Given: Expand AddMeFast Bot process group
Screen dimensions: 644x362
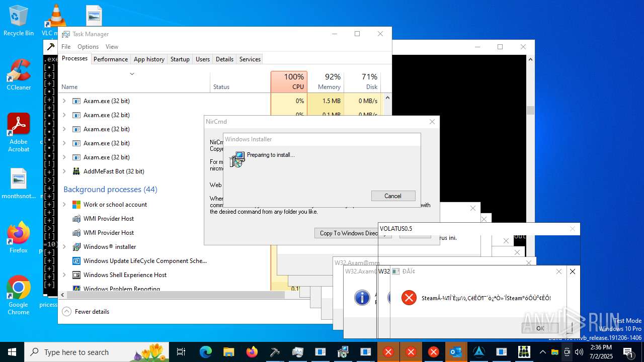Looking at the screenshot, I should point(64,171).
